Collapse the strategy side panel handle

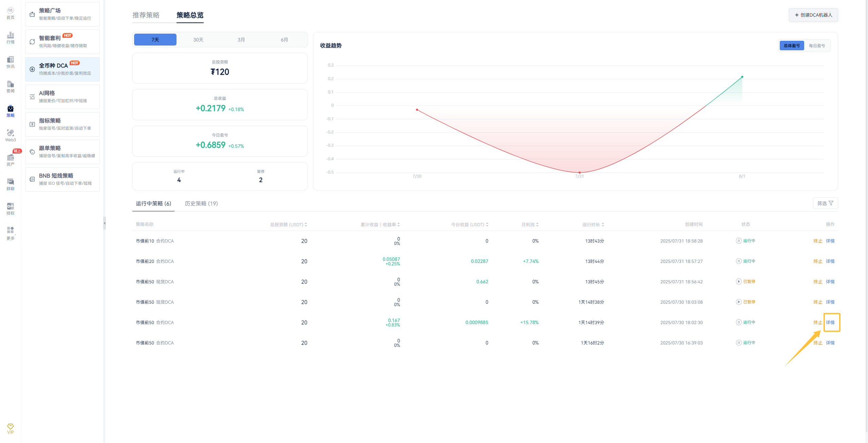click(x=105, y=223)
